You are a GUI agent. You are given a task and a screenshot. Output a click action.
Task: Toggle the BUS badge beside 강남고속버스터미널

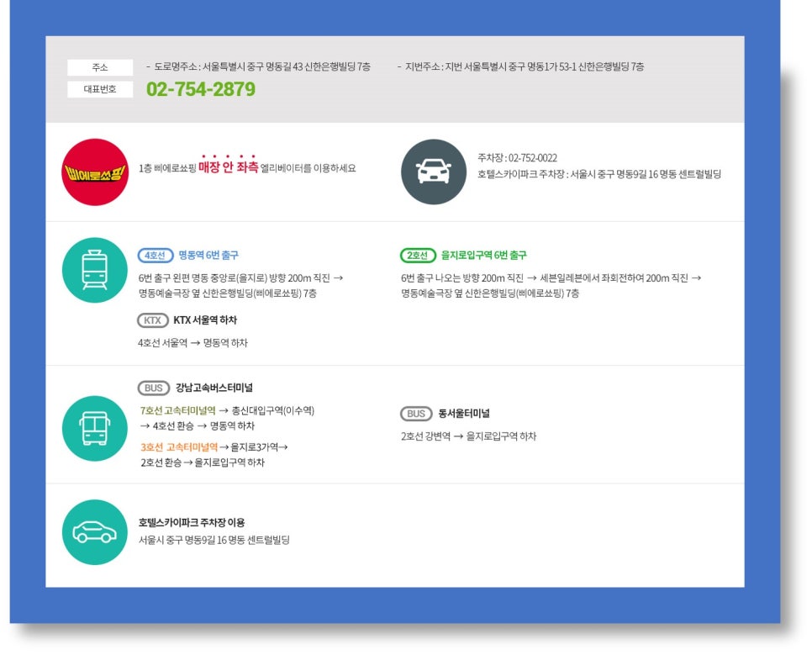click(153, 388)
